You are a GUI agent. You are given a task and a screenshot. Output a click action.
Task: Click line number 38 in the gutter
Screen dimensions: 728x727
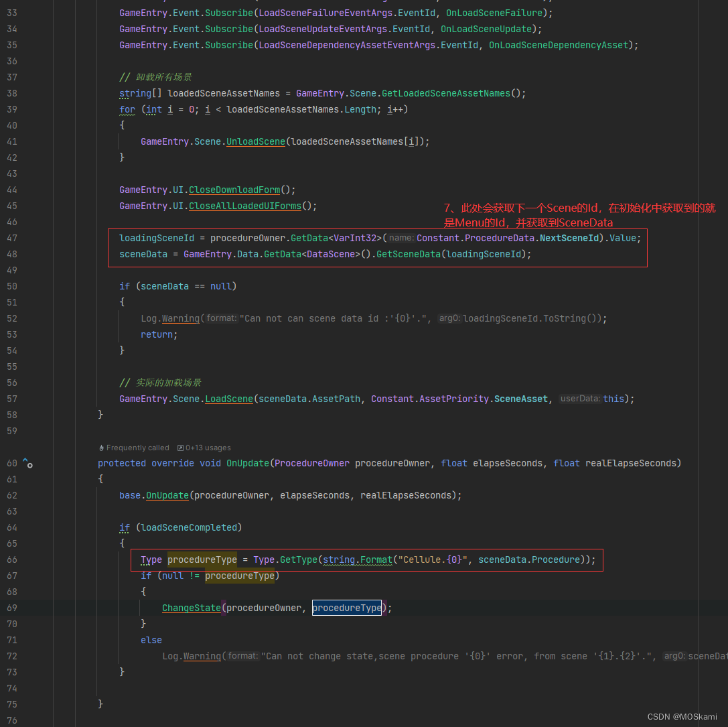(12, 93)
